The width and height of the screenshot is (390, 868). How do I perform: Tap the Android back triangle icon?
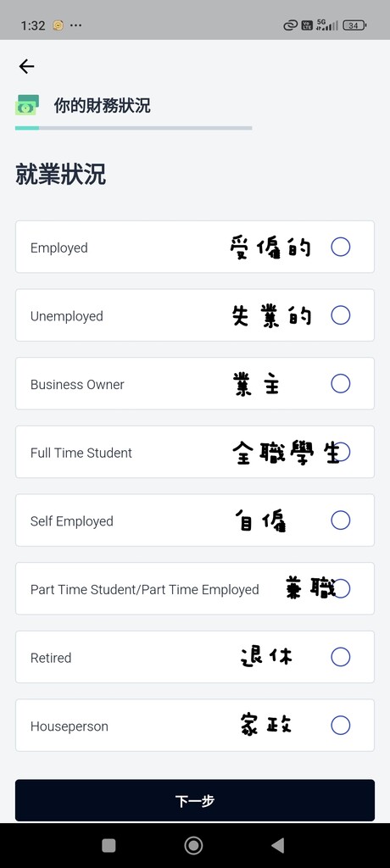277,845
